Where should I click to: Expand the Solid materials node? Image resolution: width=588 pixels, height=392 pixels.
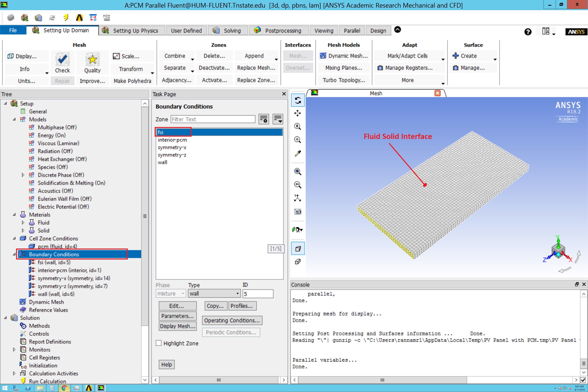pyautogui.click(x=23, y=230)
